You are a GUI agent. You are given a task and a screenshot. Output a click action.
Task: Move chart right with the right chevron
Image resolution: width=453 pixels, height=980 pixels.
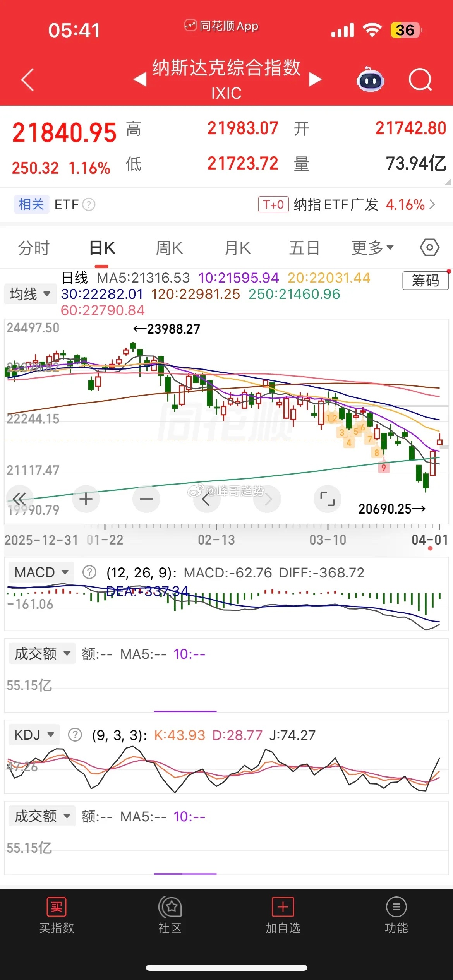267,499
